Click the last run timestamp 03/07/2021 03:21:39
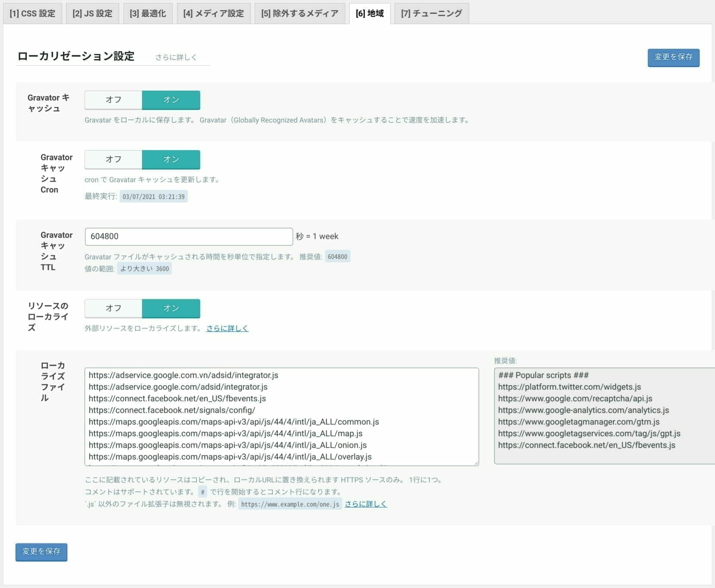This screenshot has height=588, width=715. coord(154,197)
